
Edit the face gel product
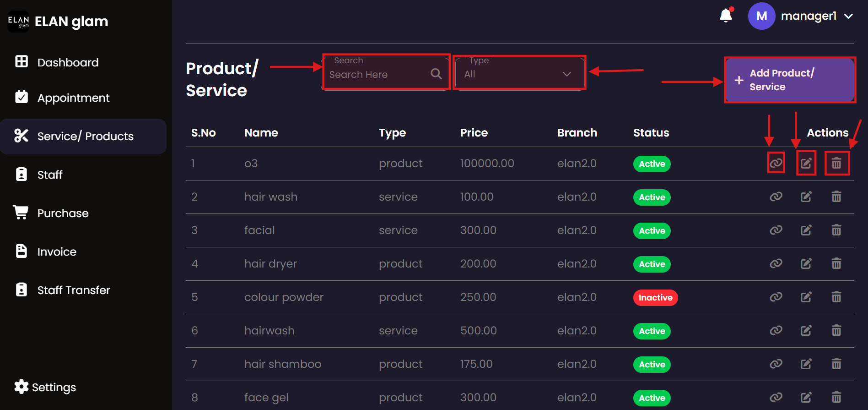[x=806, y=397]
